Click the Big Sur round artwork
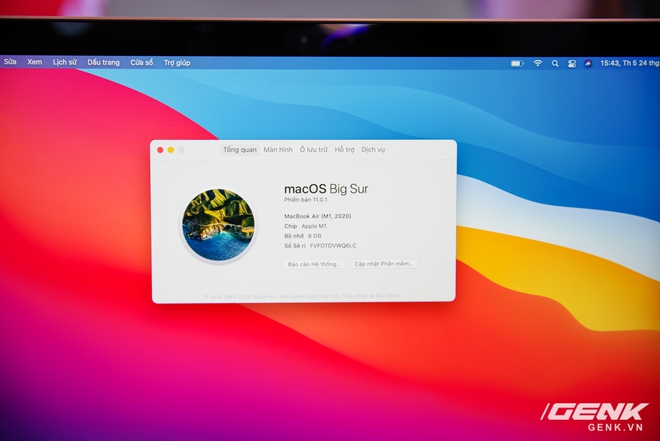The image size is (660, 441). (218, 225)
